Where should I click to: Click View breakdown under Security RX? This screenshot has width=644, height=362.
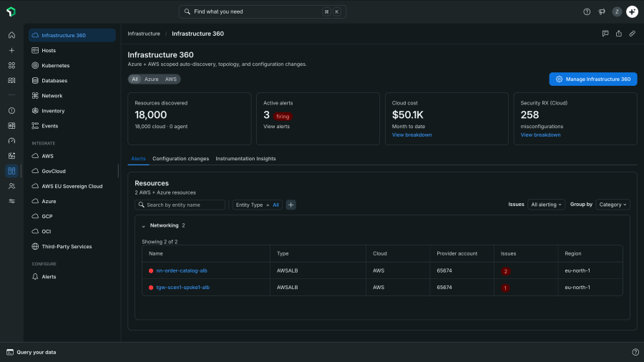(540, 134)
